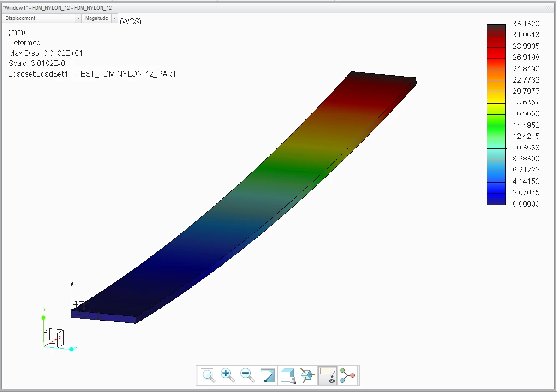Click the Deformed status text
Screen dimensions: 557x392
[x=24, y=42]
